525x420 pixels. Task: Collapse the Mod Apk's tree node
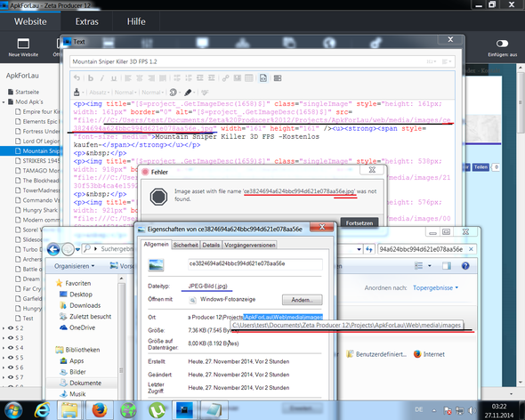pos(4,101)
